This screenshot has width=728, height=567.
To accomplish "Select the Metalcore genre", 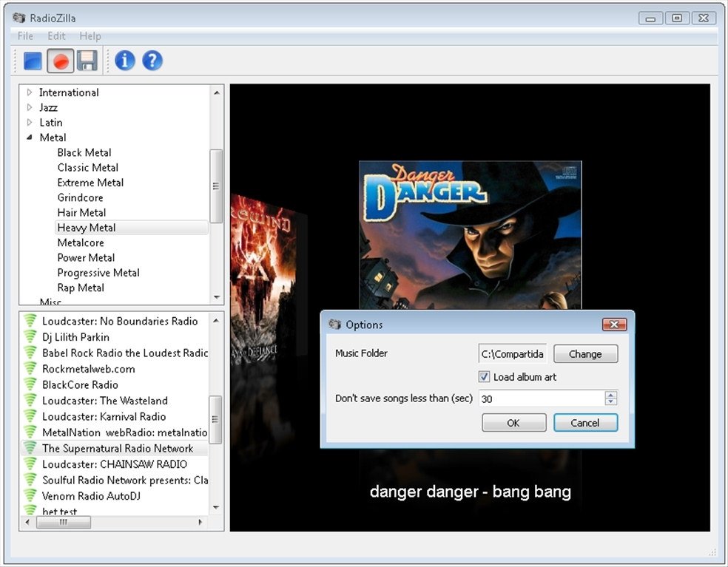I will pos(81,242).
